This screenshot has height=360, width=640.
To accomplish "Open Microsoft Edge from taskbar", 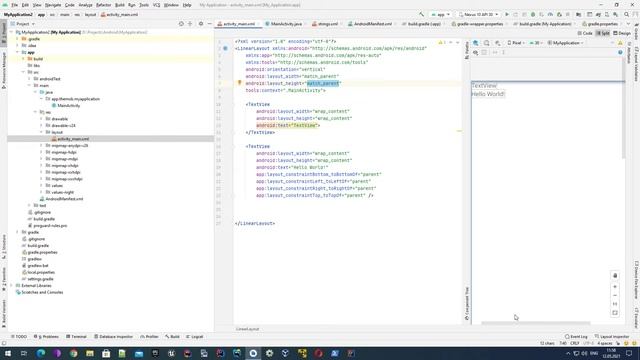I will [41, 353].
